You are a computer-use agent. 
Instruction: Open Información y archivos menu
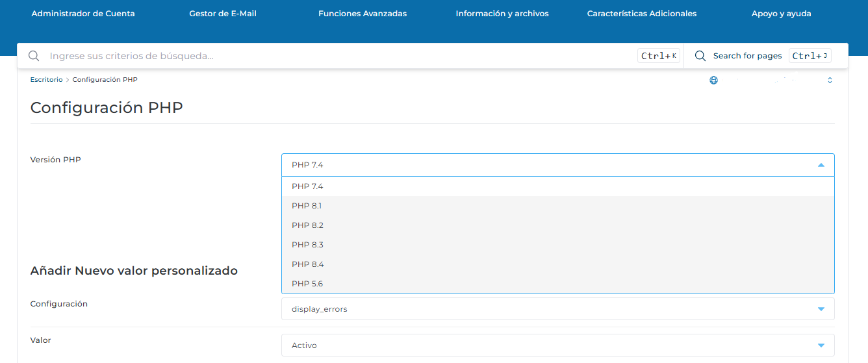[502, 14]
